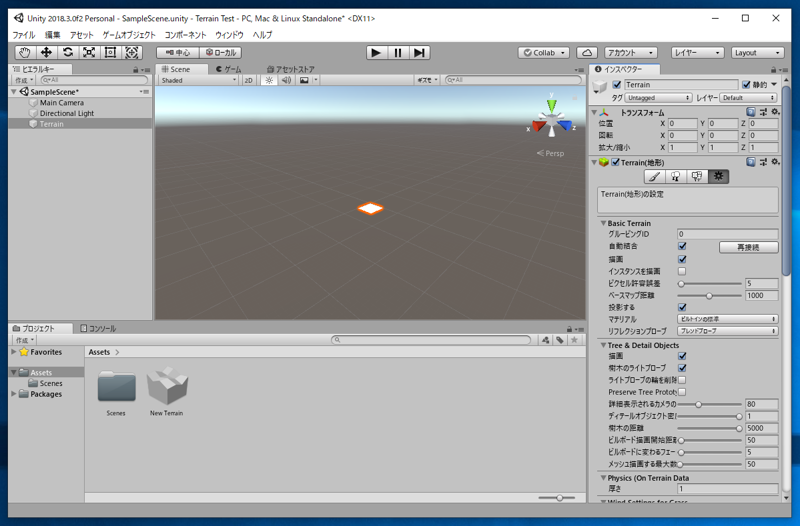Open the アカウント dropdown

click(x=631, y=53)
